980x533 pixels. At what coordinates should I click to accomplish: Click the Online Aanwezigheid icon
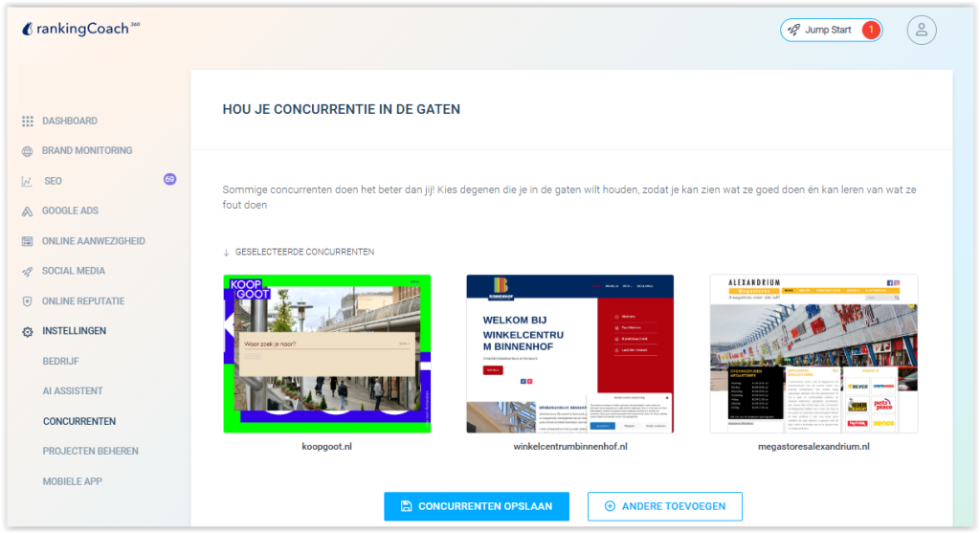pos(27,241)
